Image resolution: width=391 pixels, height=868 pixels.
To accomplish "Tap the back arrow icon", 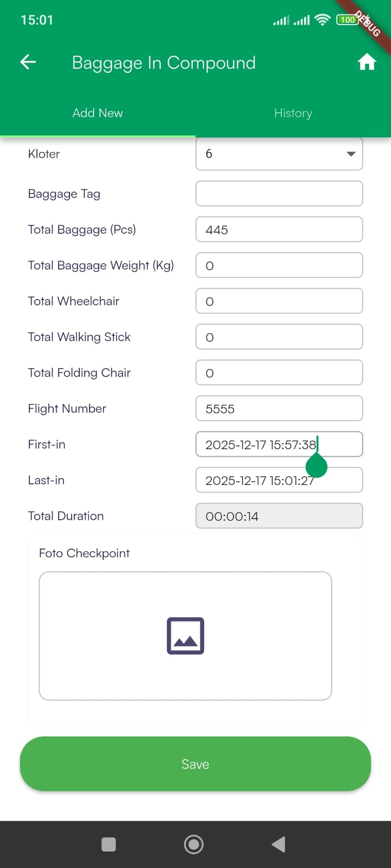I will [28, 62].
